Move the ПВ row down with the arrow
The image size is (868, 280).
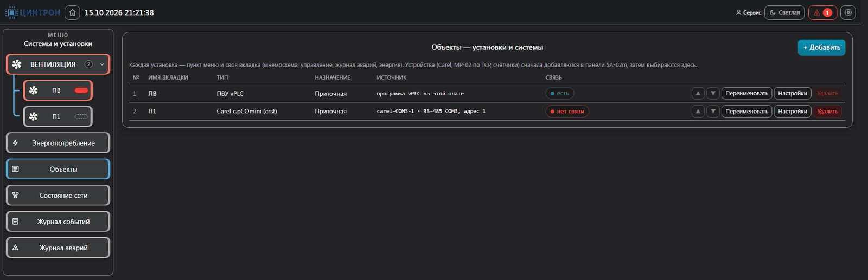pyautogui.click(x=713, y=93)
